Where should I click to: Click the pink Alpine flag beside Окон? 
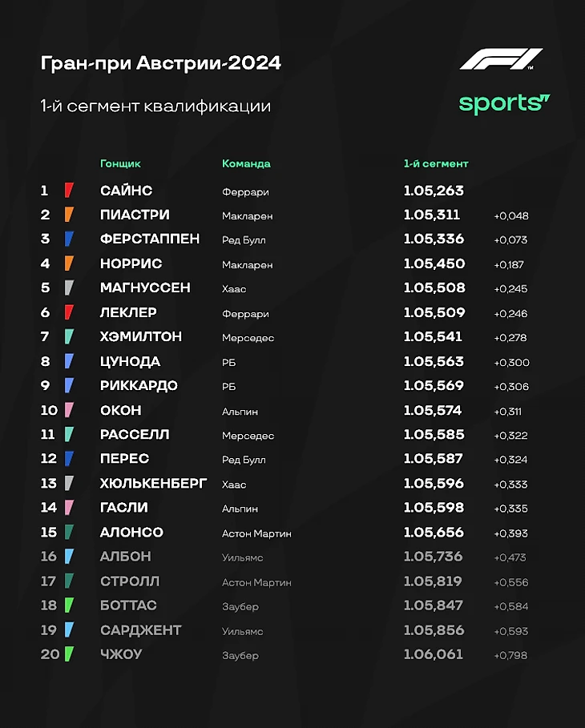(x=69, y=410)
